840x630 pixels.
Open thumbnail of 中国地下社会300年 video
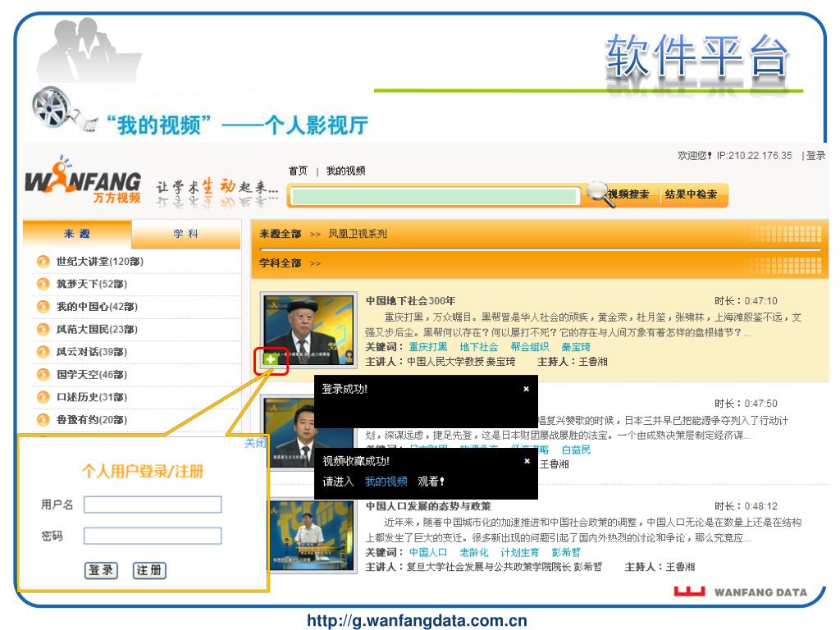tap(308, 330)
